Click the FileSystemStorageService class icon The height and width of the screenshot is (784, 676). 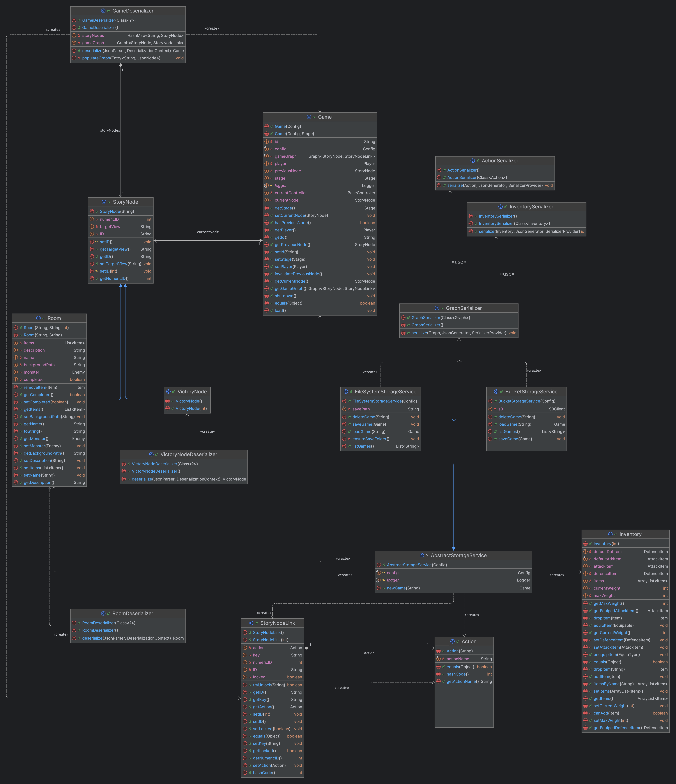346,392
